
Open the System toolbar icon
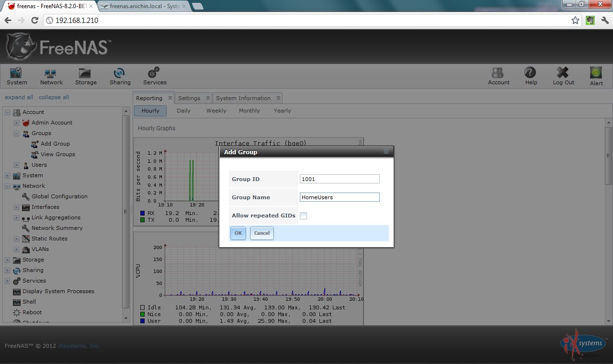point(17,76)
